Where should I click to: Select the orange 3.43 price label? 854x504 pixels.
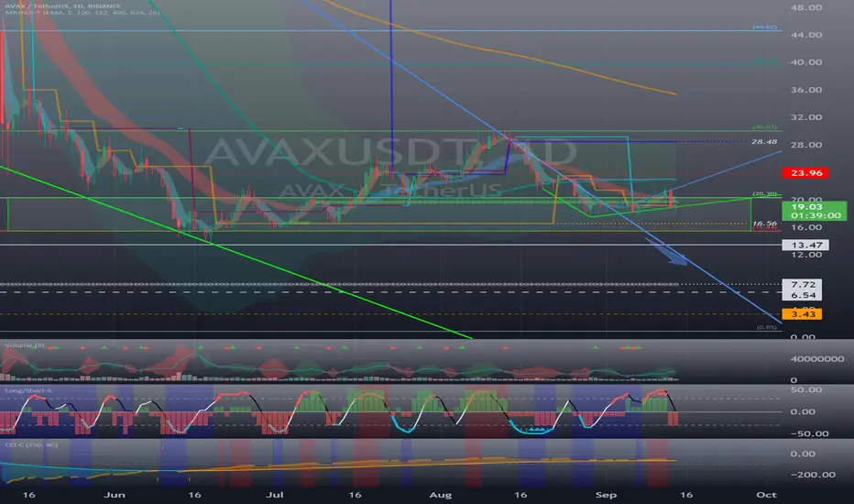click(x=803, y=314)
